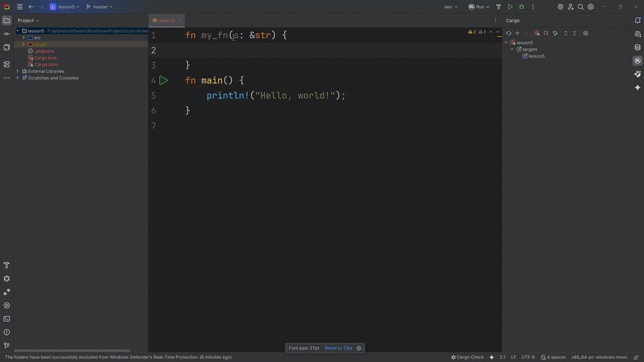Screen dimensions: 644x362
Task: Open Commit tool window in left sidebar
Action: click(7, 34)
